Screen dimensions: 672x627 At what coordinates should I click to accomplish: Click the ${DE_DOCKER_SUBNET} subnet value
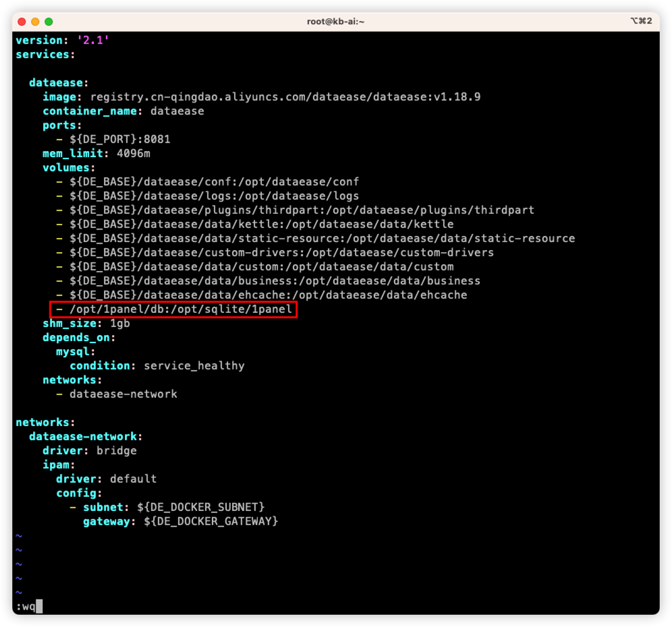point(200,507)
